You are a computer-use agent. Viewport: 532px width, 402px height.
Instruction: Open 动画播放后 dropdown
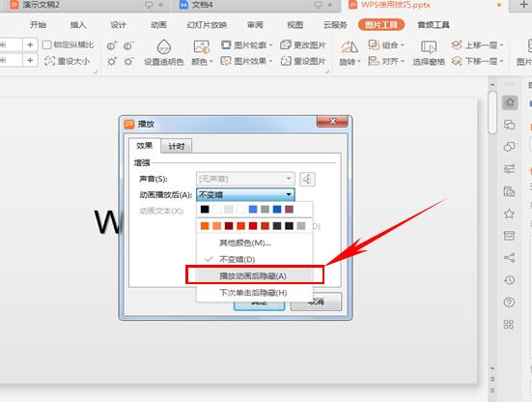245,194
